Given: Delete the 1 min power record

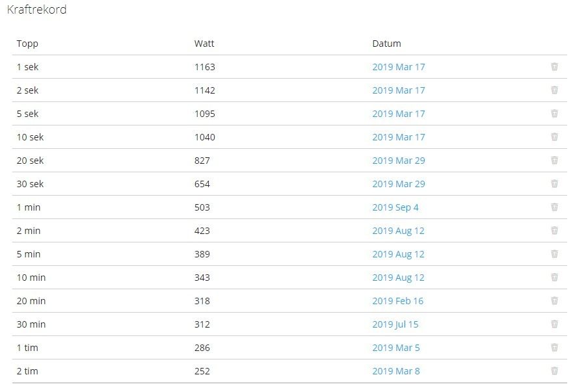Looking at the screenshot, I should tap(554, 207).
